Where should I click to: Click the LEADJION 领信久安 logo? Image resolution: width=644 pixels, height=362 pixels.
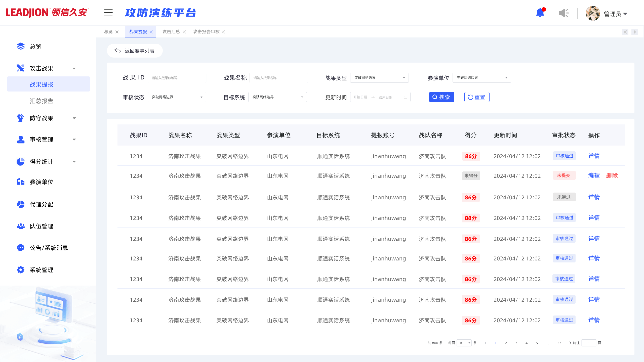click(x=47, y=13)
